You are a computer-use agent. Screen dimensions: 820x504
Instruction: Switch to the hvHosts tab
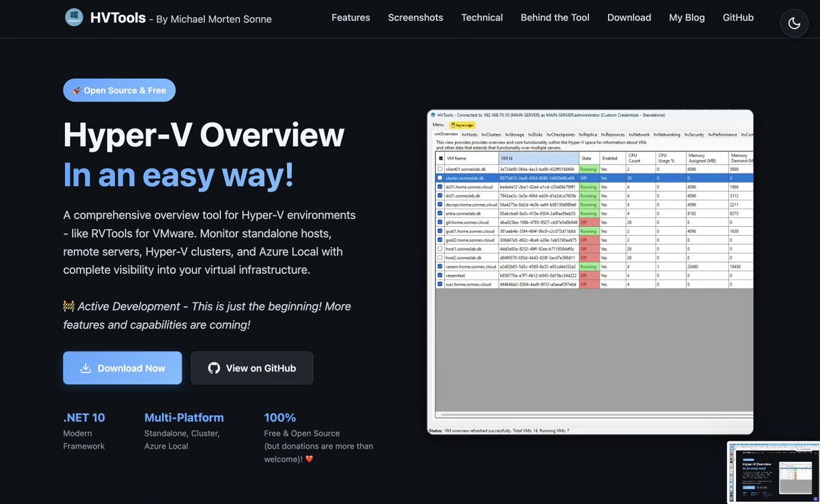(x=469, y=135)
